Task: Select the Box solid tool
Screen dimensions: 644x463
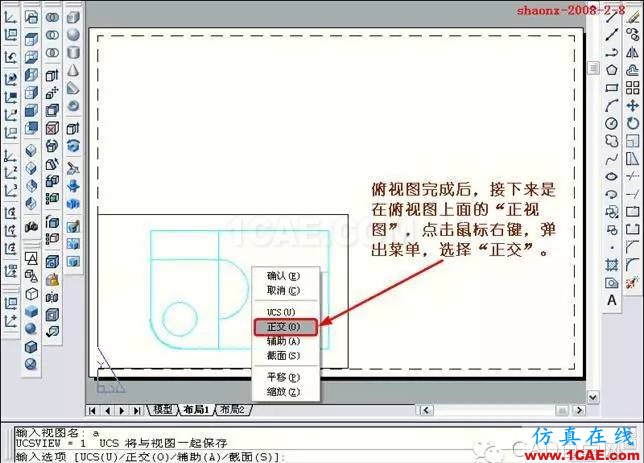Action: [x=73, y=17]
